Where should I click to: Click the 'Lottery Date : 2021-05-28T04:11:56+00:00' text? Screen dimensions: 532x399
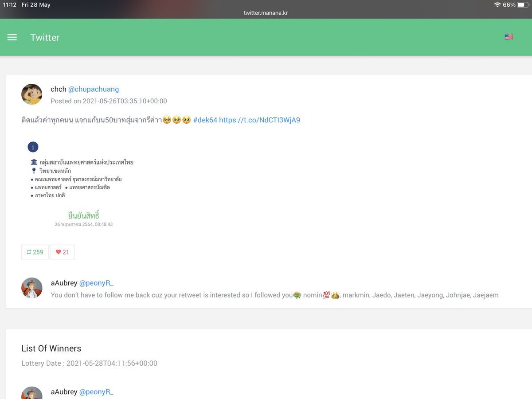click(x=89, y=364)
